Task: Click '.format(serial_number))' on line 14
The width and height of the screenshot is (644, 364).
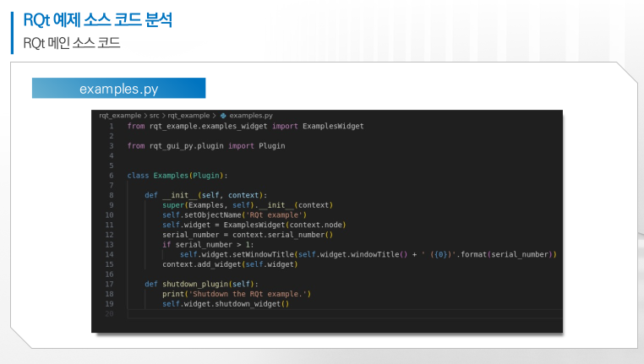Action: [506, 254]
